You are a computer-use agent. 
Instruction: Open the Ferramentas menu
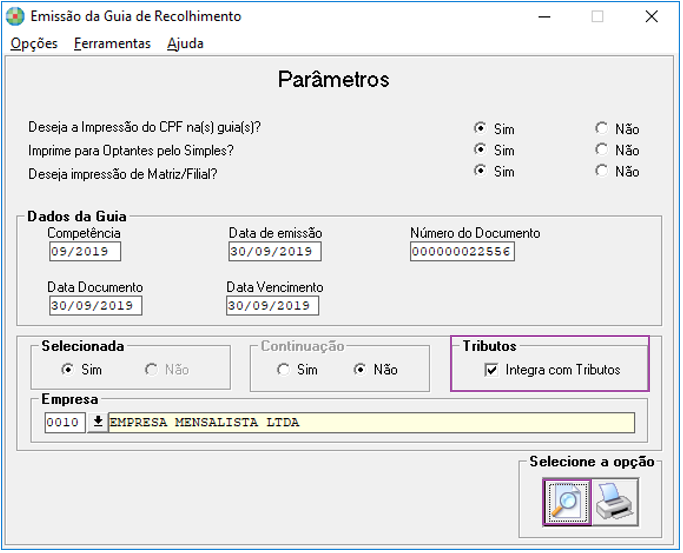[x=112, y=44]
